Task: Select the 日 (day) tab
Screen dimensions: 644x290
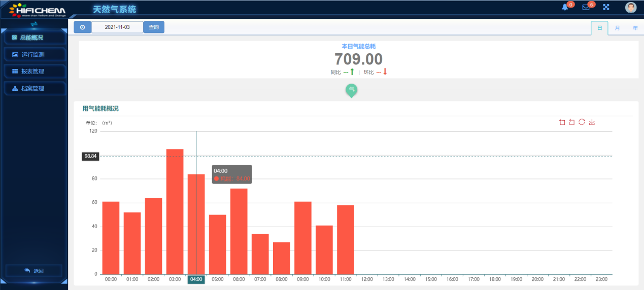Action: click(x=599, y=28)
